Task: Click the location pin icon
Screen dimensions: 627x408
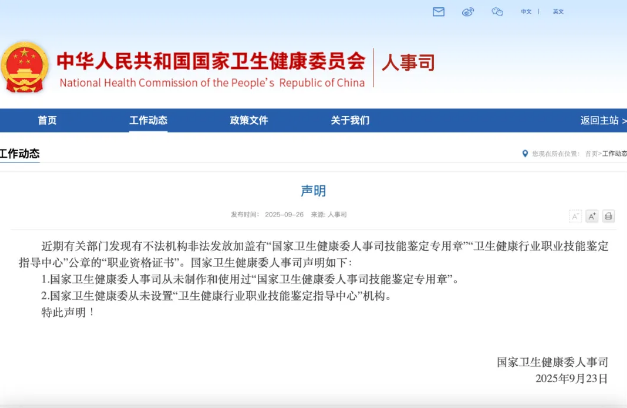Action: 525,154
